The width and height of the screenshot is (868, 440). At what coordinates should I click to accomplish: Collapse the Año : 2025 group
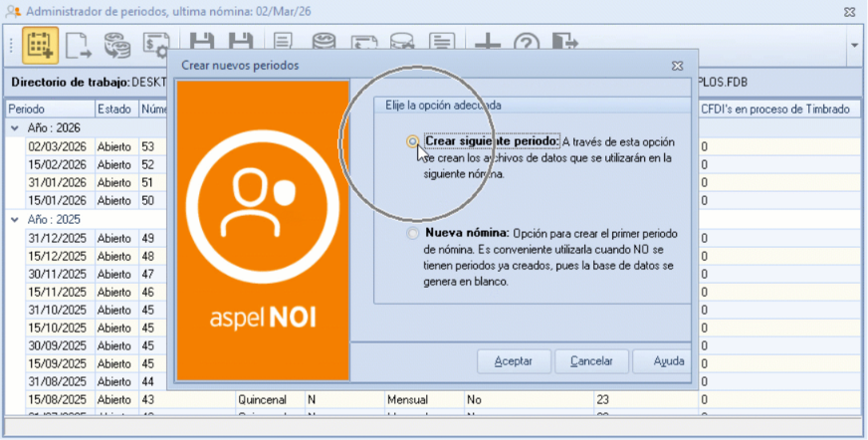point(15,220)
